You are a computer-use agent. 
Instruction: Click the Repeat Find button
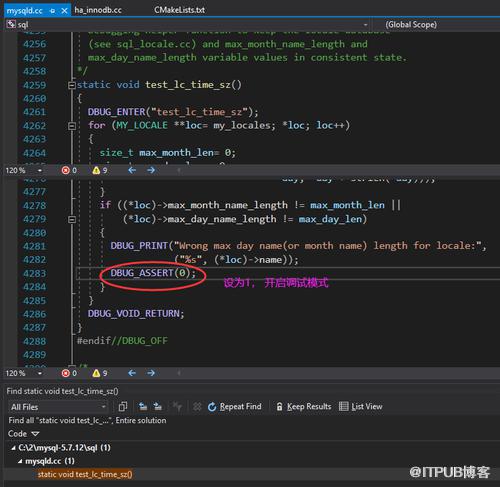point(234,407)
